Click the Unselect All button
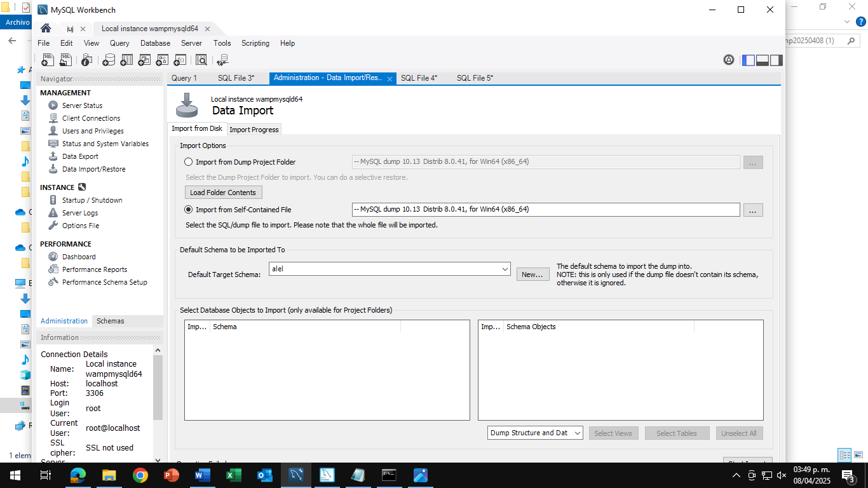 [x=739, y=433]
